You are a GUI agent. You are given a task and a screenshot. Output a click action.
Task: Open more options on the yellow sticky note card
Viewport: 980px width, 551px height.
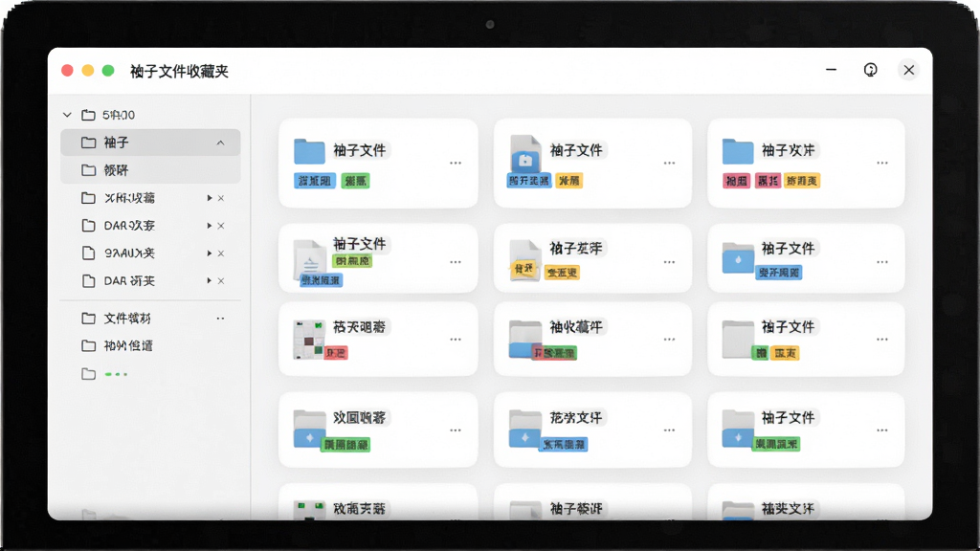coord(669,262)
